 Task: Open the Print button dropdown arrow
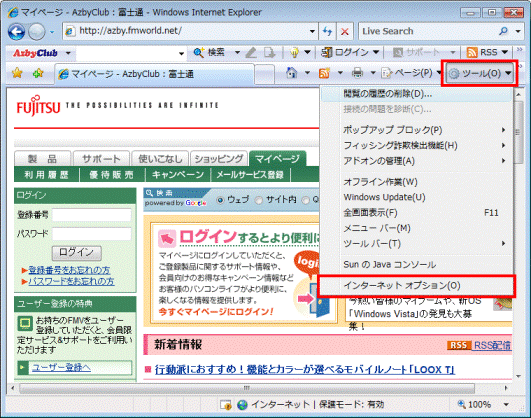click(x=373, y=72)
